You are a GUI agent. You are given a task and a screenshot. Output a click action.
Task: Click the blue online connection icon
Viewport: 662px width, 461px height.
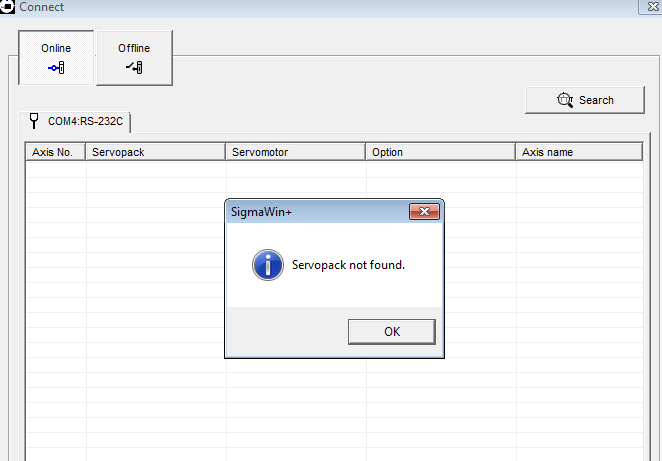(x=56, y=68)
